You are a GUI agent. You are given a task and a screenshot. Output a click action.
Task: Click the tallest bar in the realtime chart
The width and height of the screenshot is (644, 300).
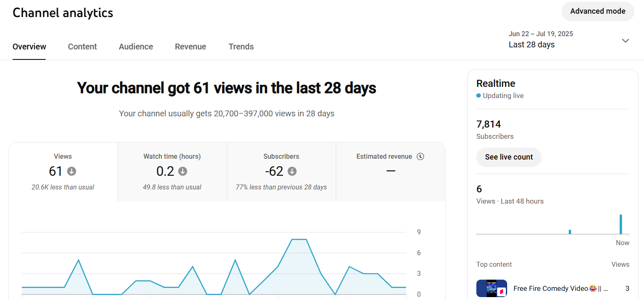(x=621, y=224)
